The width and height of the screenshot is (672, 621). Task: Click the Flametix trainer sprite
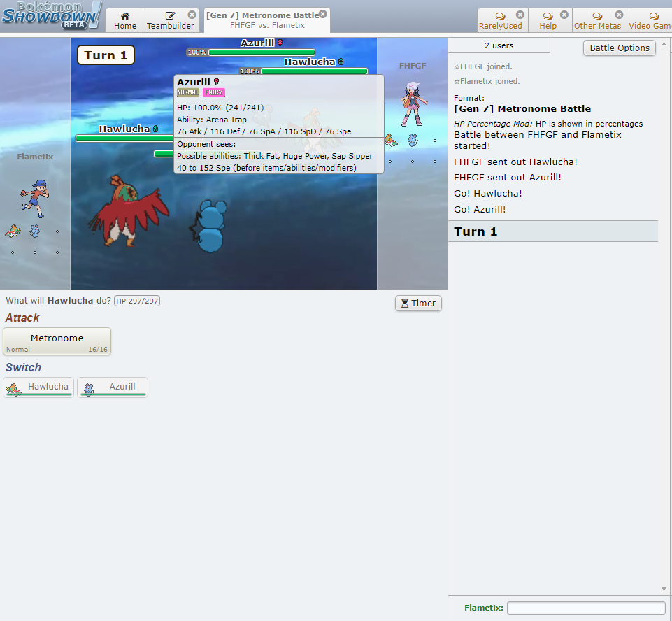click(35, 199)
